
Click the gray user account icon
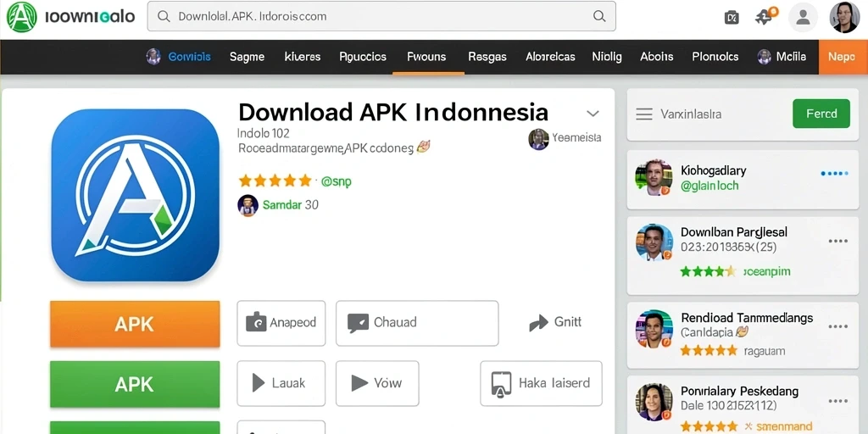click(803, 17)
